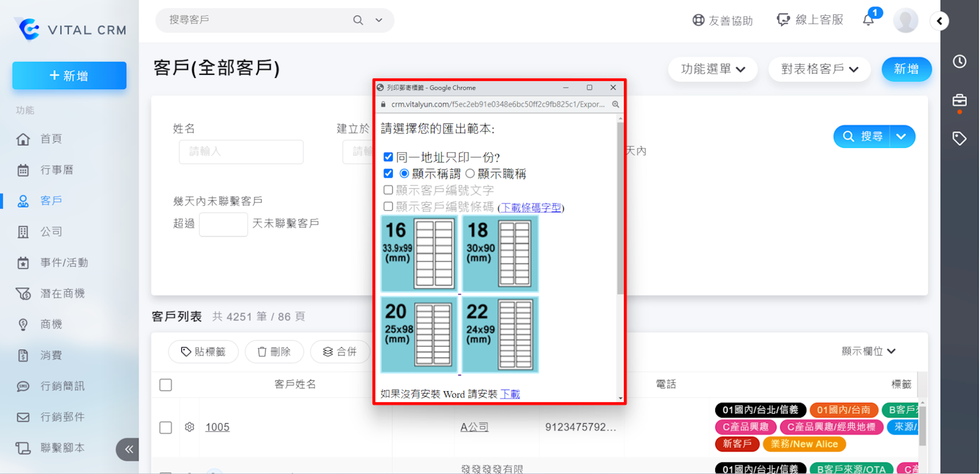Choose the 16-label 33.9x99 mm template
Viewport: 980px width, 474px height.
(x=419, y=254)
